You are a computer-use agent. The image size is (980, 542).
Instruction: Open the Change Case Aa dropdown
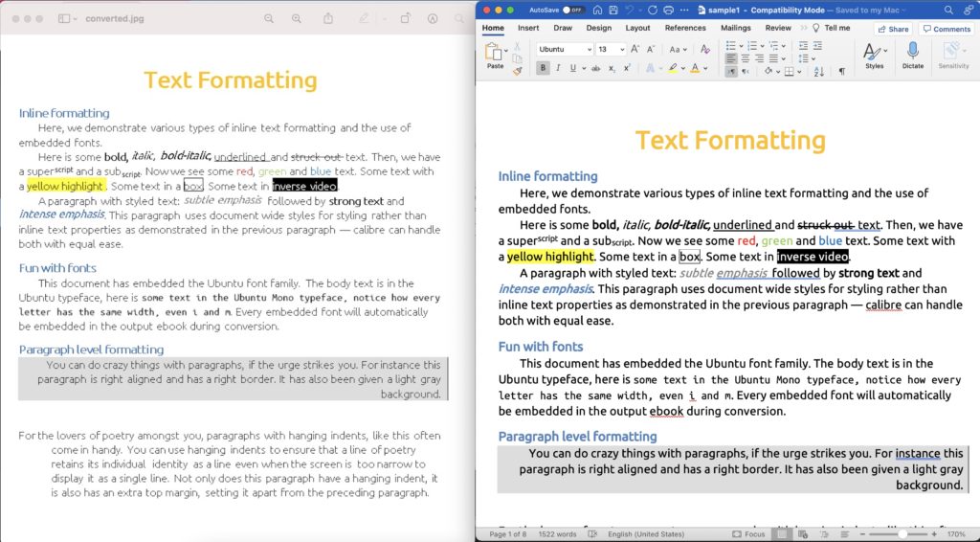tap(678, 50)
